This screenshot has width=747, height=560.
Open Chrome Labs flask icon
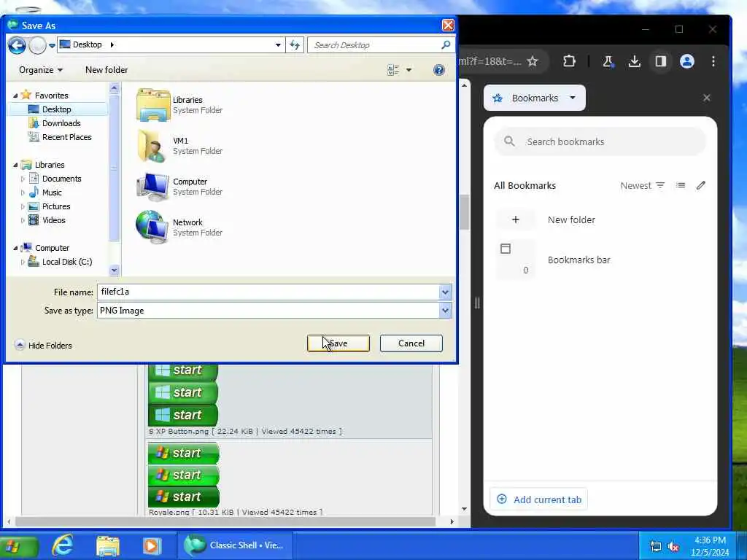(608, 61)
